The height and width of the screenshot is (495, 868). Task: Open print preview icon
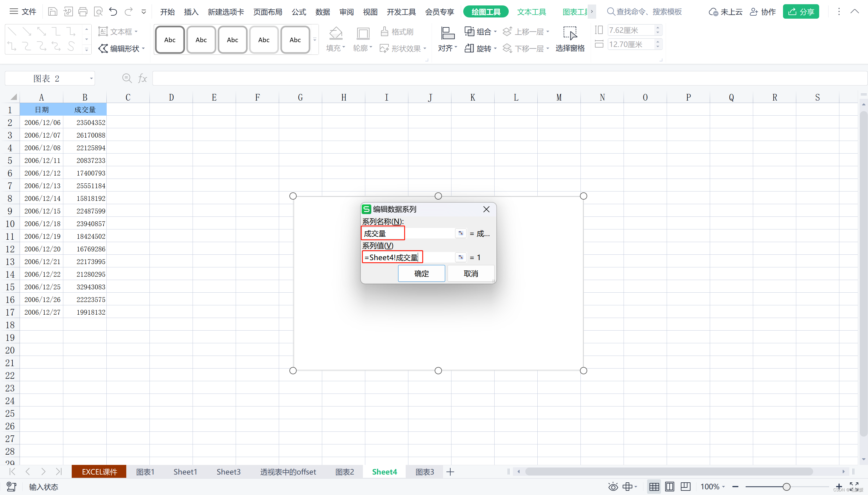tap(98, 12)
